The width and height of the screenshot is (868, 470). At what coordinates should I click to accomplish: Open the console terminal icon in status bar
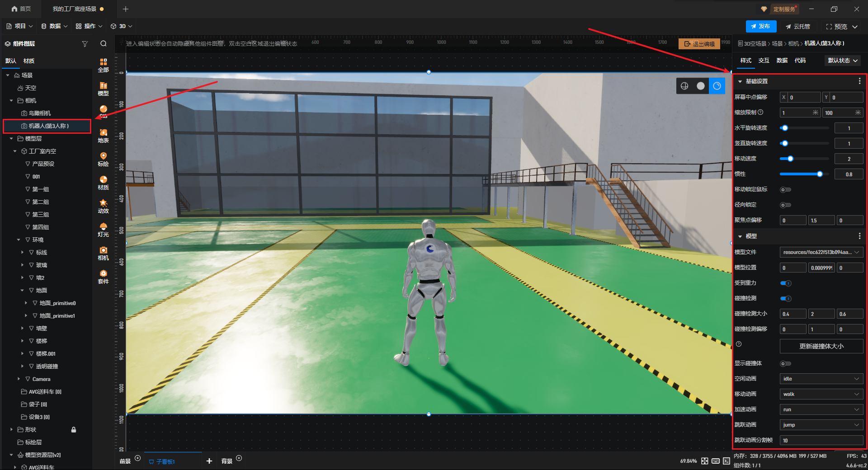click(x=726, y=461)
